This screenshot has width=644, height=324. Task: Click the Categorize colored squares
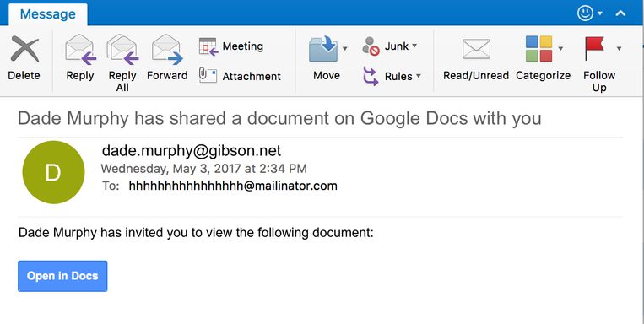(538, 49)
